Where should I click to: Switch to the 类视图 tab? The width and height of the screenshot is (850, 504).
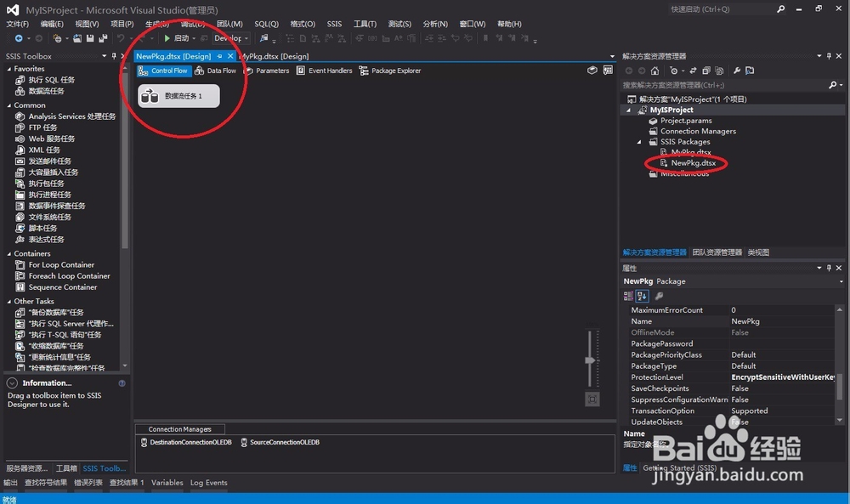[758, 252]
